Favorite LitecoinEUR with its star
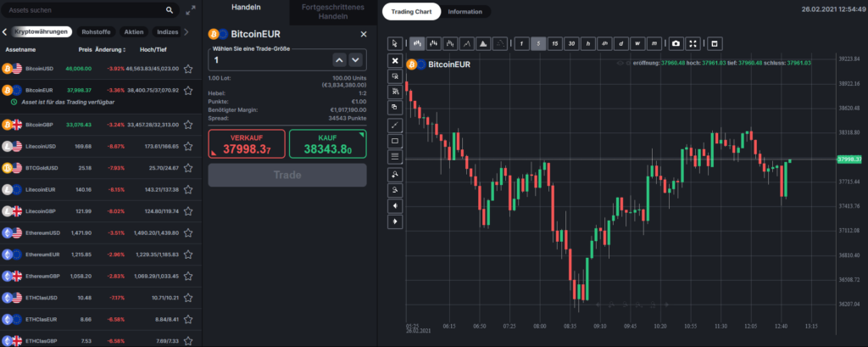Viewport: 868px width, 347px height. pyautogui.click(x=188, y=189)
